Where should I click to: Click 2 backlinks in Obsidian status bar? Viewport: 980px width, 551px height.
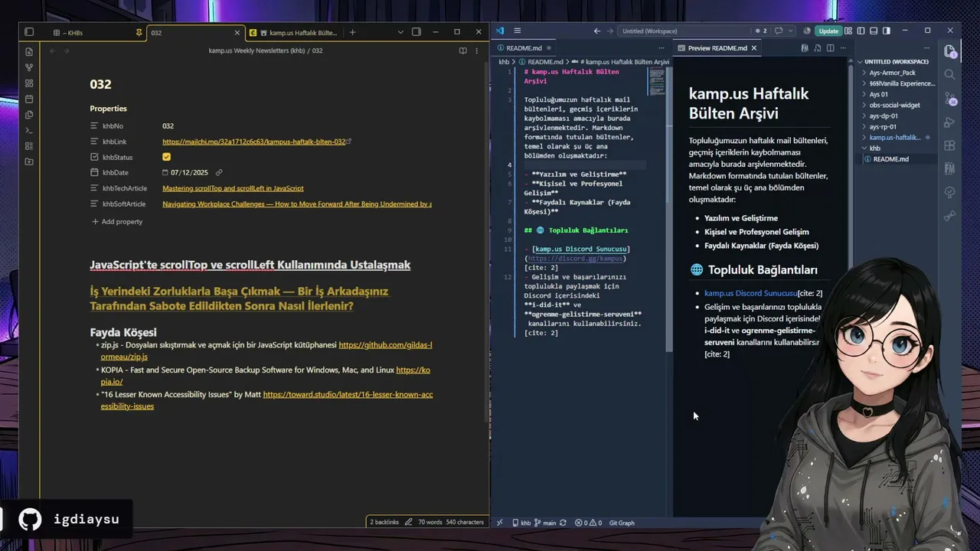384,522
